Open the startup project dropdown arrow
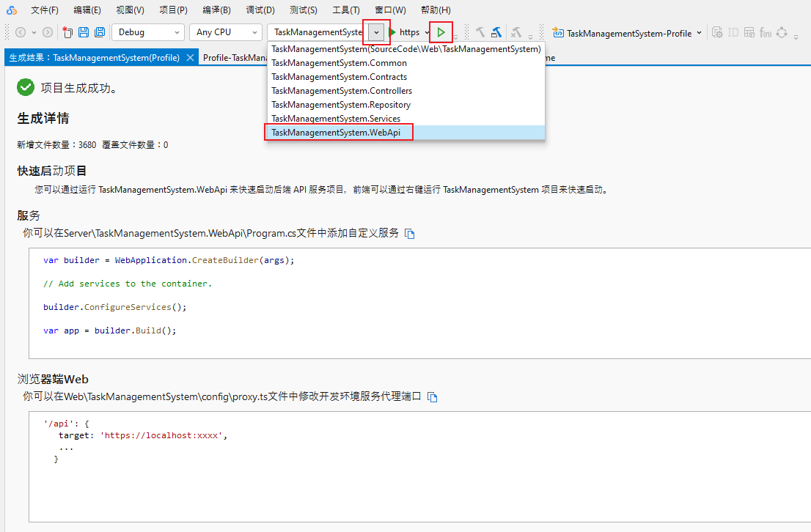 coord(375,32)
